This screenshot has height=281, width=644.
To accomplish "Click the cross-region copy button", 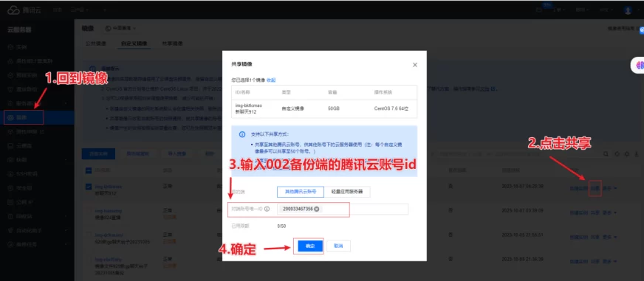I will click(x=137, y=154).
